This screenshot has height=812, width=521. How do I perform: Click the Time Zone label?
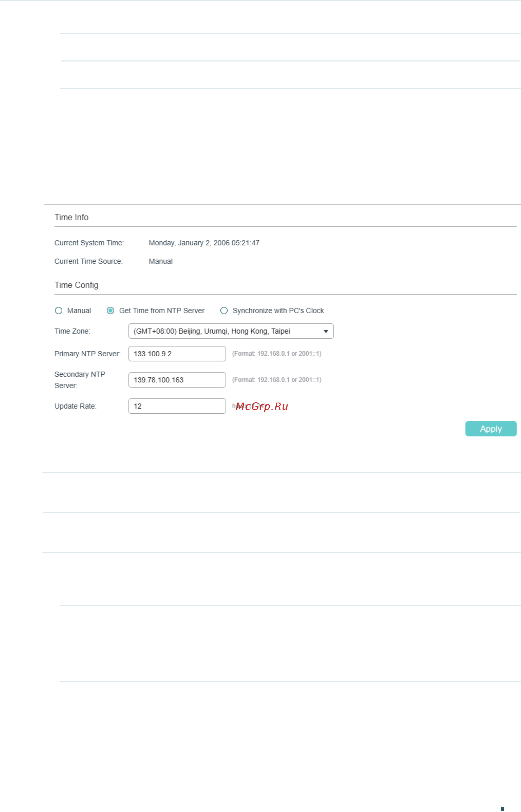(x=72, y=331)
